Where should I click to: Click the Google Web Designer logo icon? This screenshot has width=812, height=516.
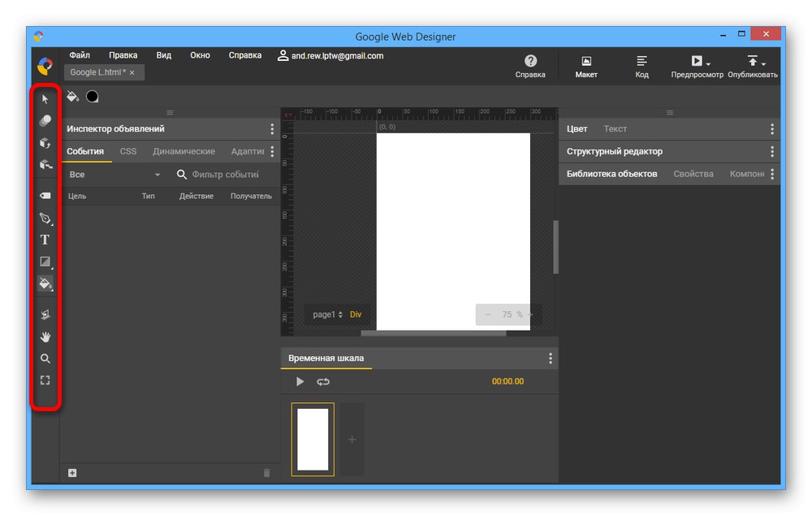45,67
